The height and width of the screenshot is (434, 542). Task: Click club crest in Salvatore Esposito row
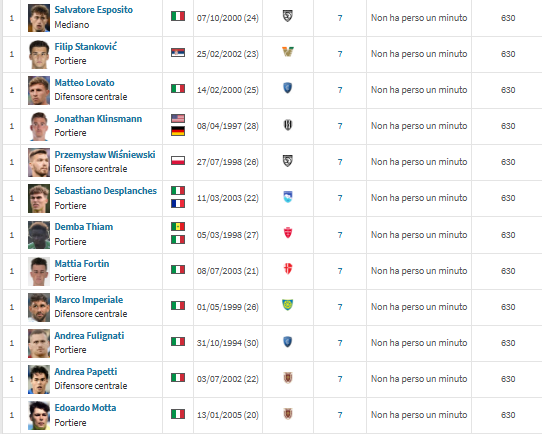(x=288, y=16)
